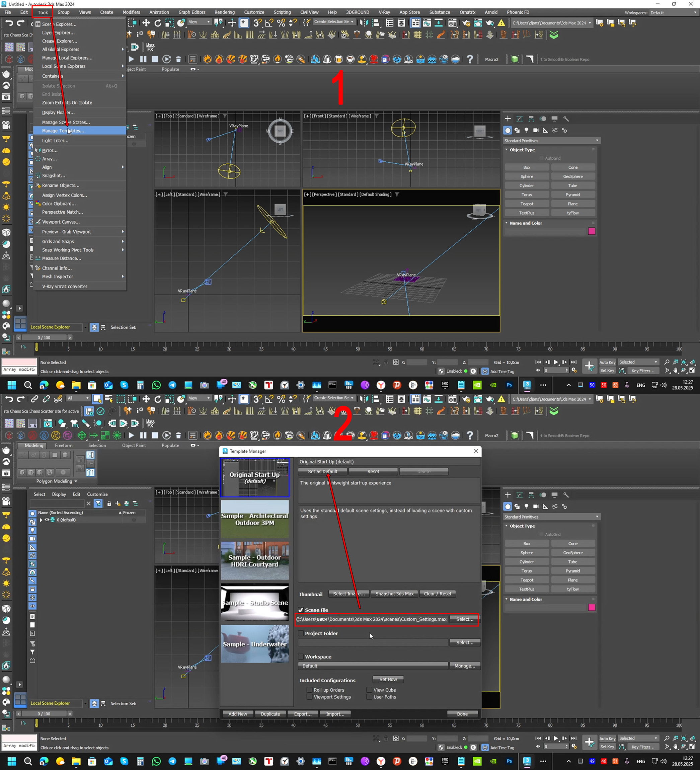Enable the Project Folder checkbox
Viewport: 700px width, 770px height.
(x=301, y=633)
